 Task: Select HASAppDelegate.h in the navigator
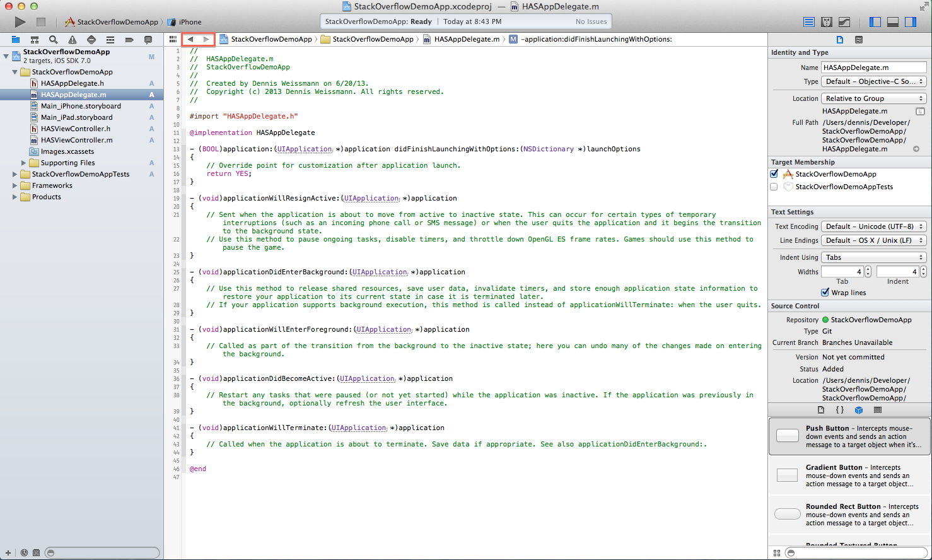(81, 83)
